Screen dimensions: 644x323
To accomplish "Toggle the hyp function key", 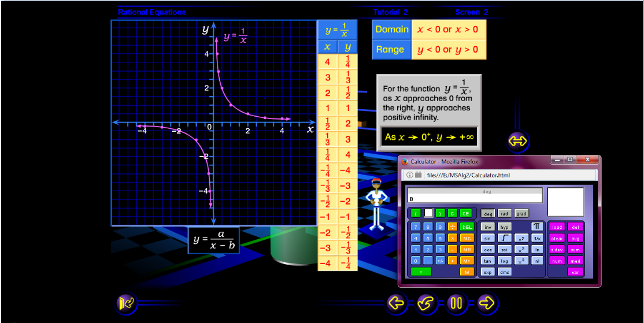I will 505,227.
